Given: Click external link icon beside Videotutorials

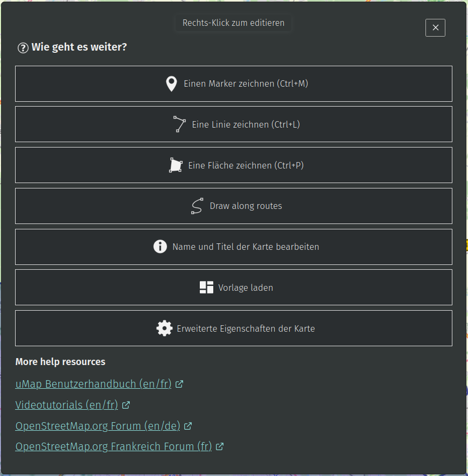Looking at the screenshot, I should pos(126,405).
